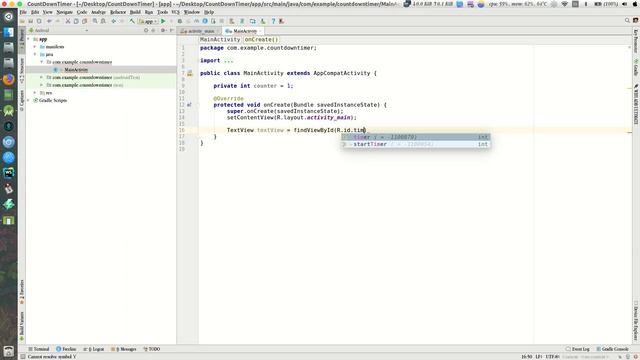Open the VCS menu

coord(176,12)
